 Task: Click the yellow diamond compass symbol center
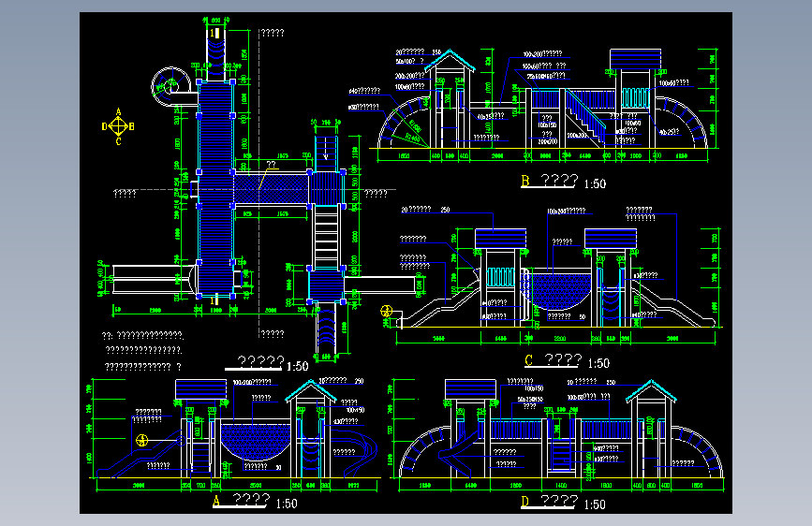[x=119, y=126]
